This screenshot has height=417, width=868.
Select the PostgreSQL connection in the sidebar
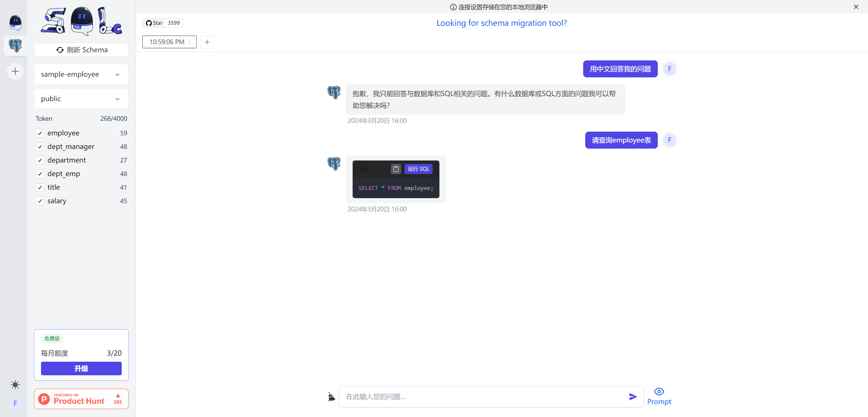[x=15, y=45]
